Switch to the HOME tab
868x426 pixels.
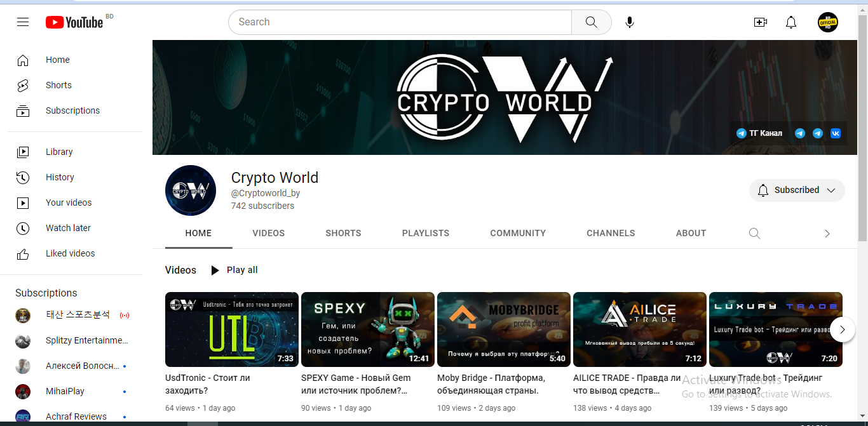click(198, 233)
